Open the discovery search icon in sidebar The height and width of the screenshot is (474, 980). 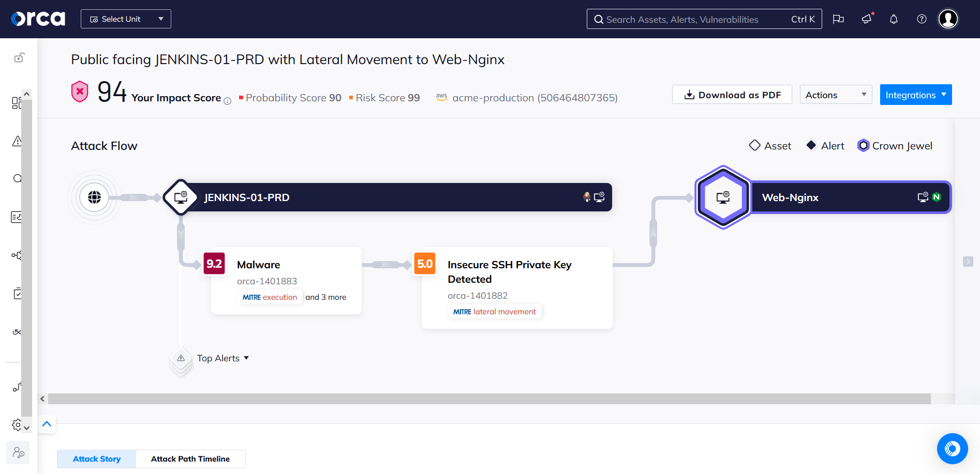pos(17,179)
